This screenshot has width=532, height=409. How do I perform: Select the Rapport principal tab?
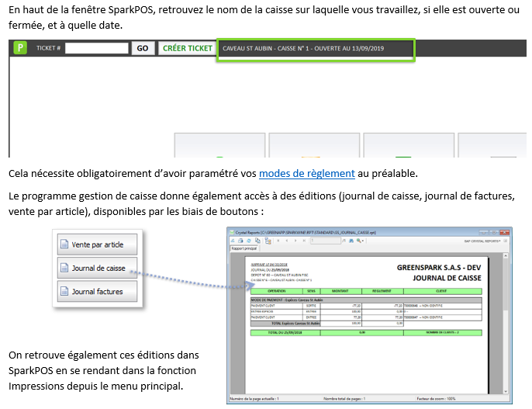[x=246, y=250]
